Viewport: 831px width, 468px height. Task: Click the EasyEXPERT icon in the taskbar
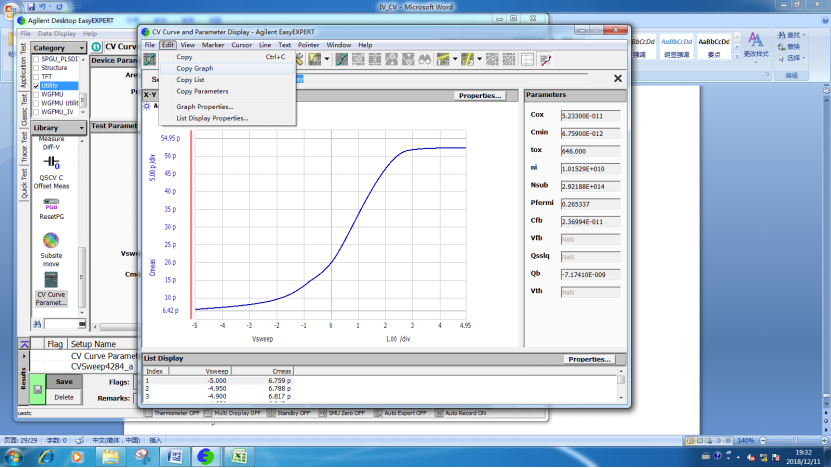point(206,456)
